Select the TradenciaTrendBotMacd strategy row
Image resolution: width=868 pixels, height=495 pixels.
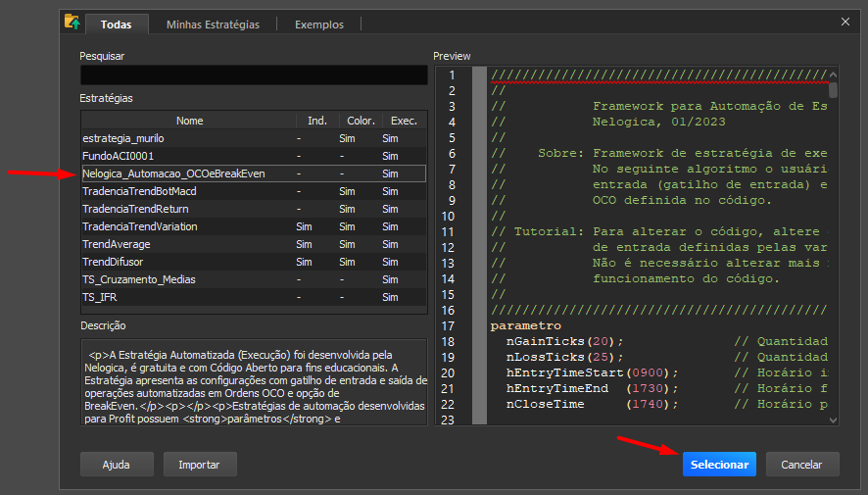(254, 191)
